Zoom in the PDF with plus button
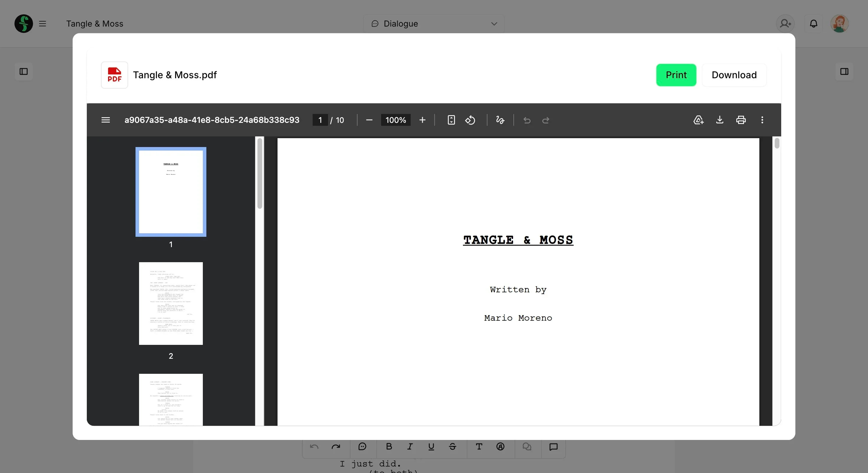 point(422,120)
